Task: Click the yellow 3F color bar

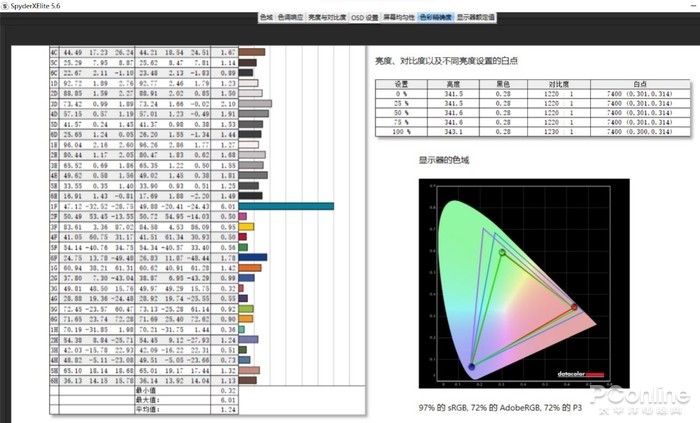Action: [248, 226]
